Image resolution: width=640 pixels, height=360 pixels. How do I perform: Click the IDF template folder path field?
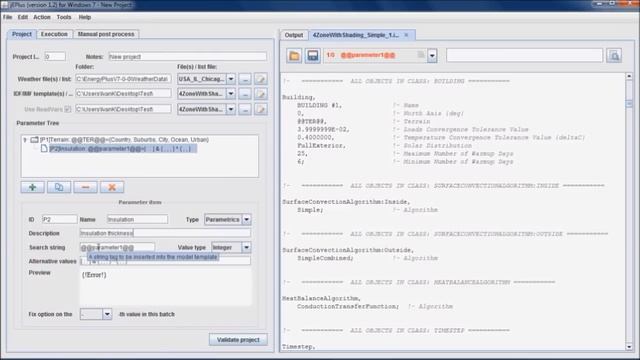[x=123, y=94]
